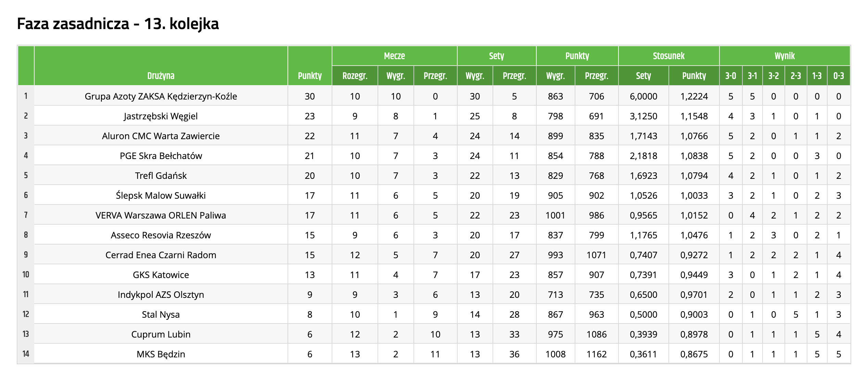Click the Stosunek group header
The height and width of the screenshot is (383, 868).
(x=668, y=56)
